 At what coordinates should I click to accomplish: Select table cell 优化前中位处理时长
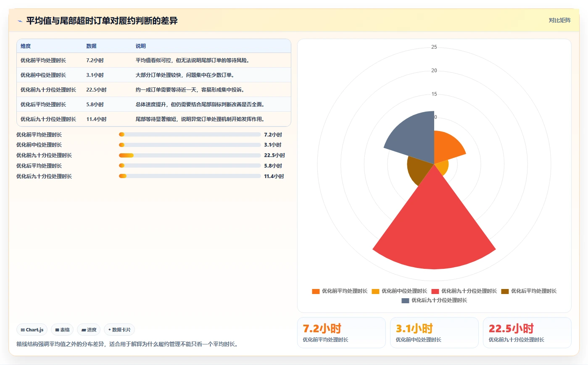pyautogui.click(x=43, y=75)
